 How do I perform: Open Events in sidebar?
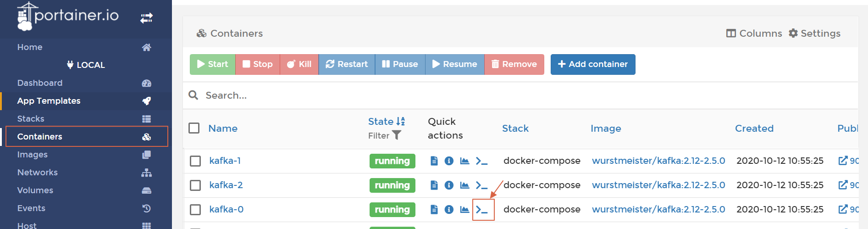[x=86, y=208]
